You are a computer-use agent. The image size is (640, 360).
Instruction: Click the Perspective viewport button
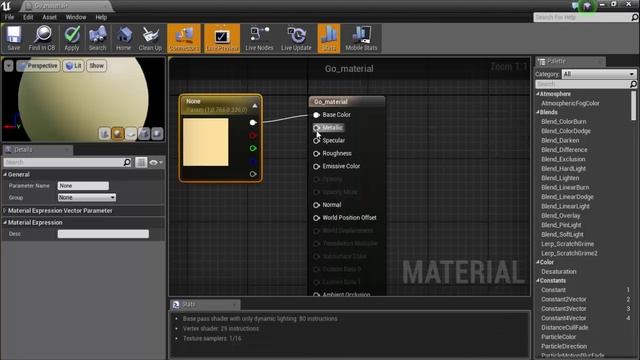[38, 66]
